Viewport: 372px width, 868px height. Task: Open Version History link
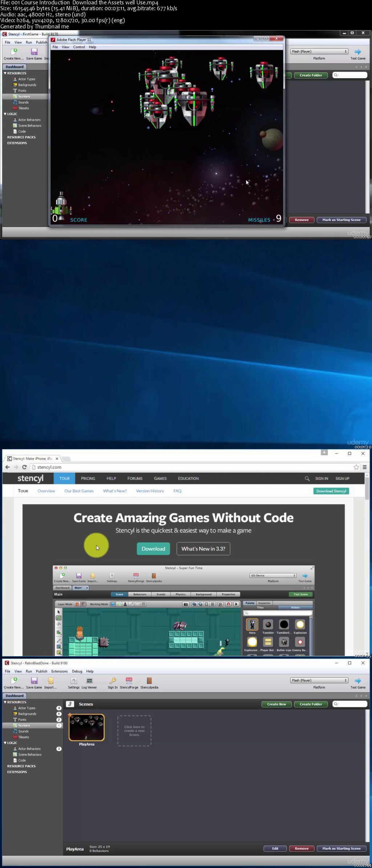point(150,491)
